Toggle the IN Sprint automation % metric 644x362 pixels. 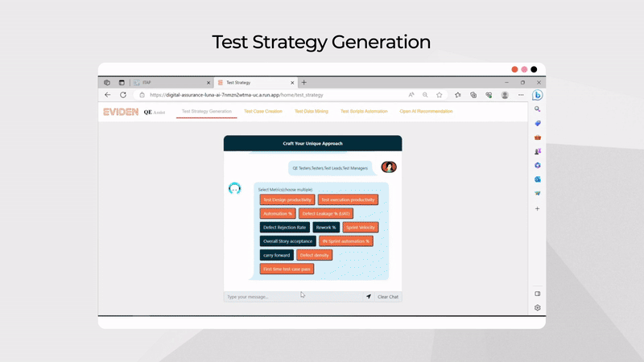346,241
